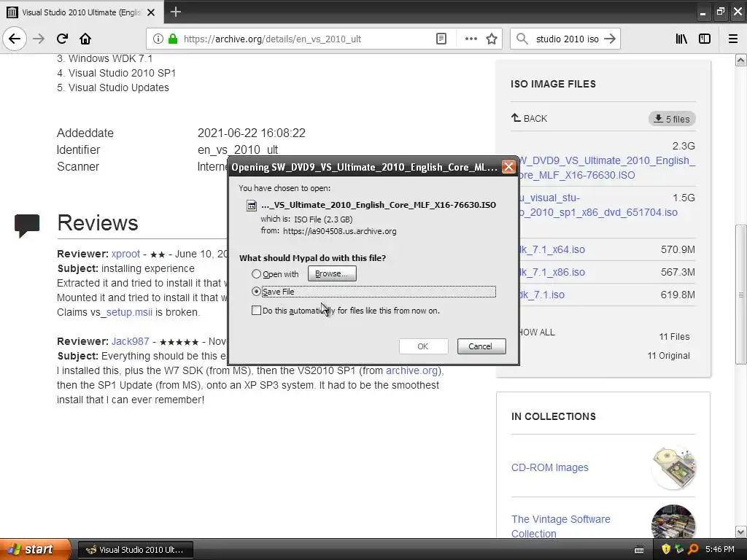Open reviewer xproot profile link
This screenshot has height=560, width=747.
(x=125, y=254)
